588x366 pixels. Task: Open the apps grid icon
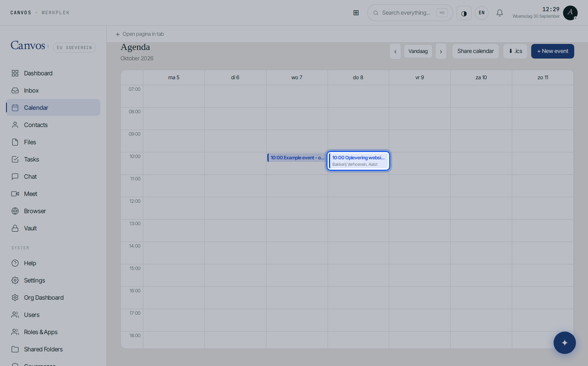pyautogui.click(x=356, y=12)
